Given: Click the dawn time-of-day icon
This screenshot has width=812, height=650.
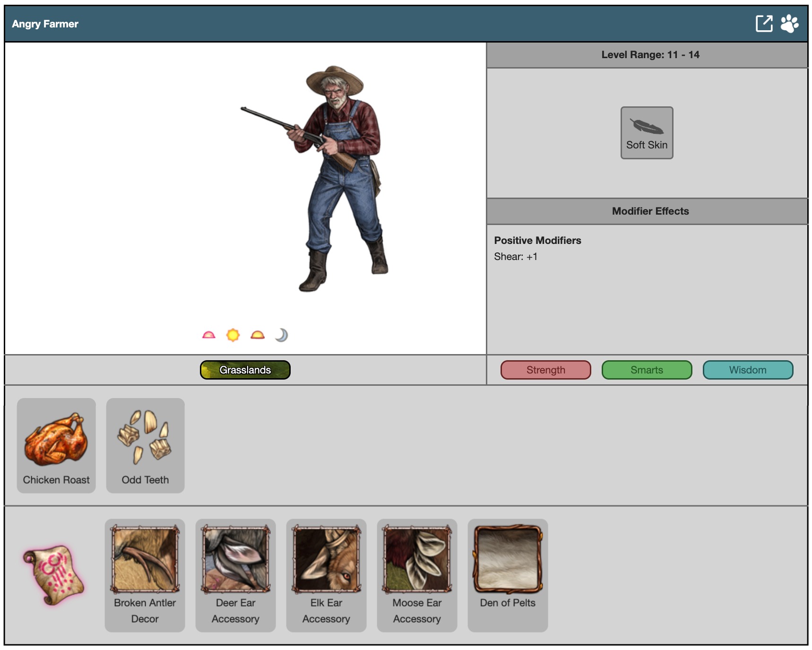Looking at the screenshot, I should click(x=208, y=335).
